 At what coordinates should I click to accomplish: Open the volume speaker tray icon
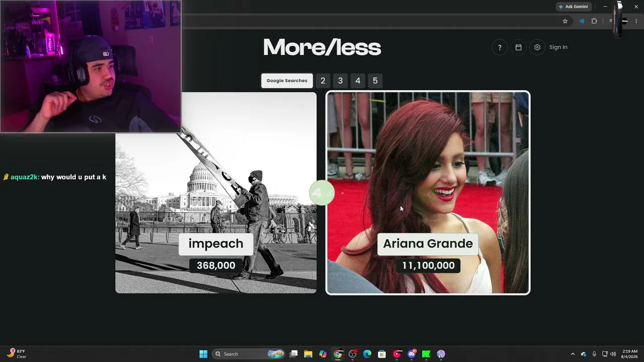(x=613, y=354)
